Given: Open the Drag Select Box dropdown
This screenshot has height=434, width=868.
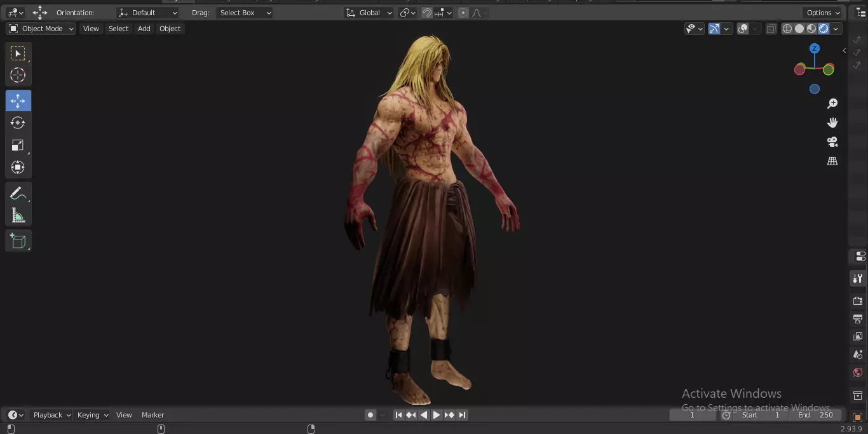Looking at the screenshot, I should pos(245,13).
